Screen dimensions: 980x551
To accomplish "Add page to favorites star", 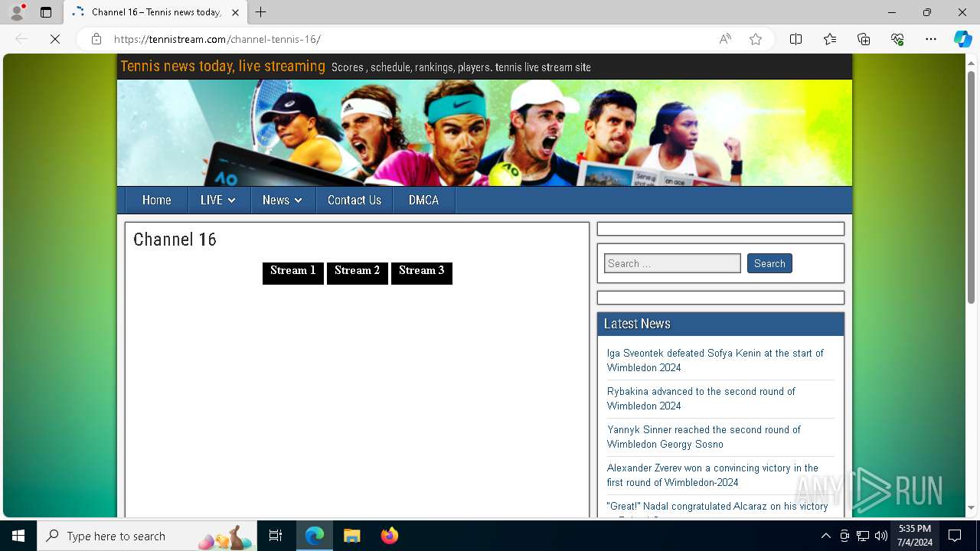I will click(x=756, y=39).
